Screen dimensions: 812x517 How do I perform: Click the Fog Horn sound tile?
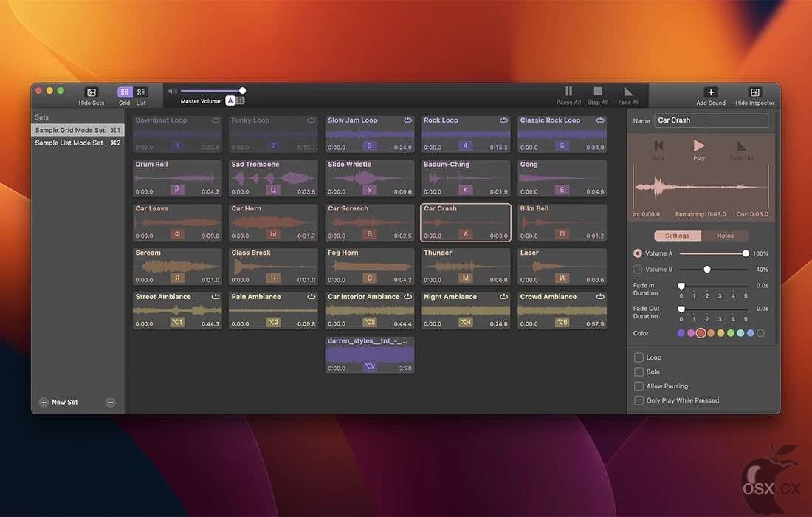[370, 266]
